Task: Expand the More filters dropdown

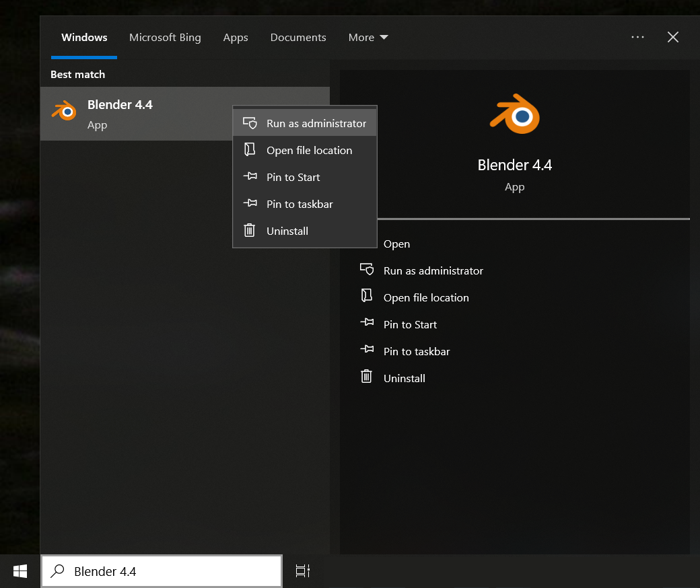Action: tap(368, 38)
